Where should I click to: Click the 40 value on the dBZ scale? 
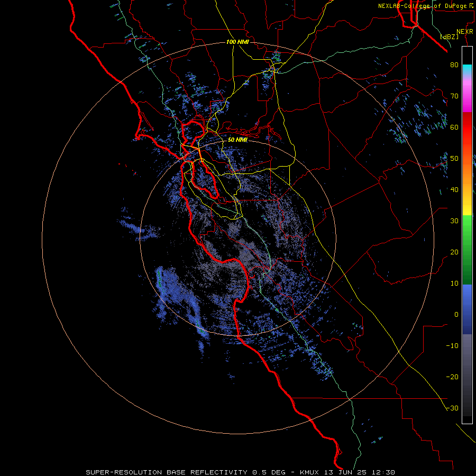click(x=454, y=189)
